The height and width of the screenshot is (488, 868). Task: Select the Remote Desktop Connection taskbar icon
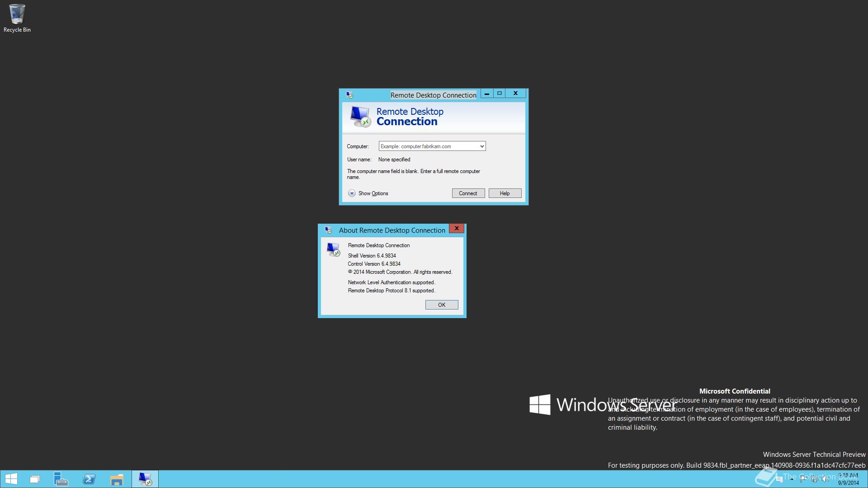click(x=145, y=479)
